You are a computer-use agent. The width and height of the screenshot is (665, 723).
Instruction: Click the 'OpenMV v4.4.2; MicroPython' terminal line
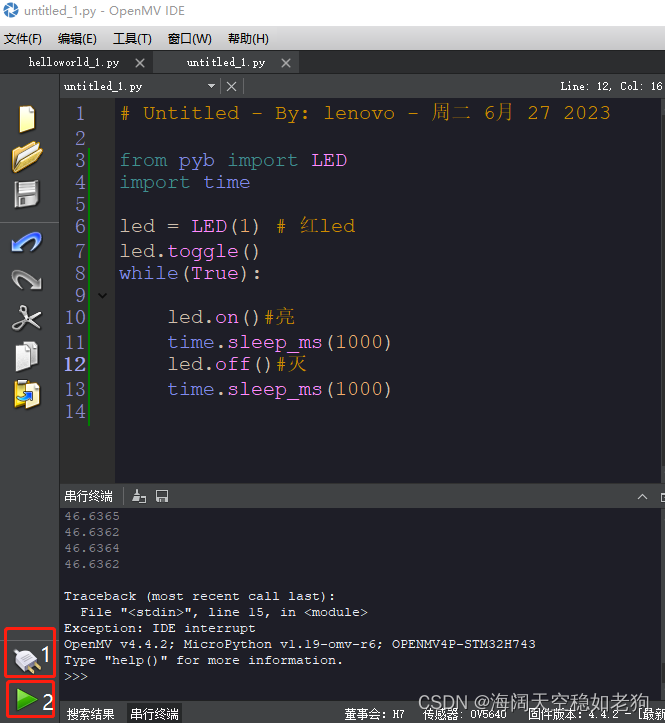pos(300,644)
